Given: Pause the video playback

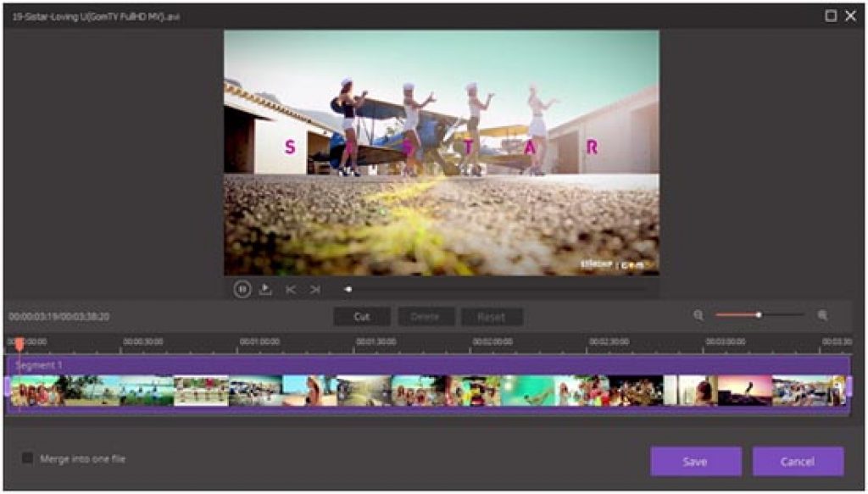Looking at the screenshot, I should pos(242,289).
